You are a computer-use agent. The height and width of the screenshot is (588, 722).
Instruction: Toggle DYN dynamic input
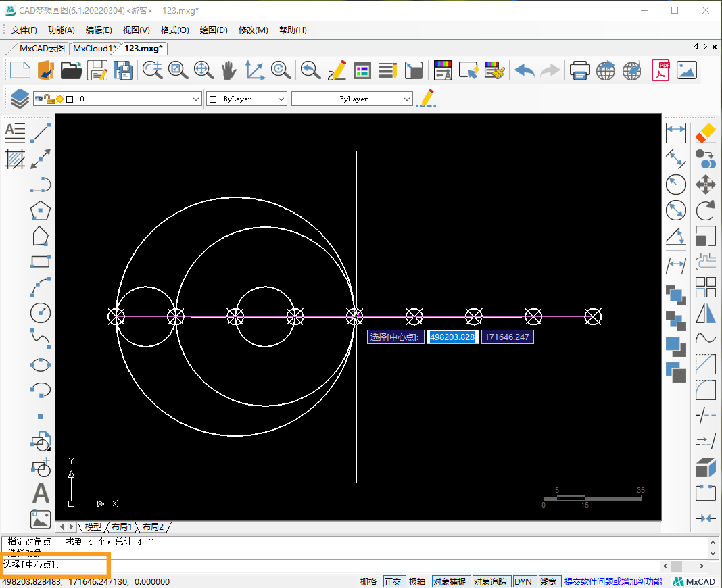point(523,581)
